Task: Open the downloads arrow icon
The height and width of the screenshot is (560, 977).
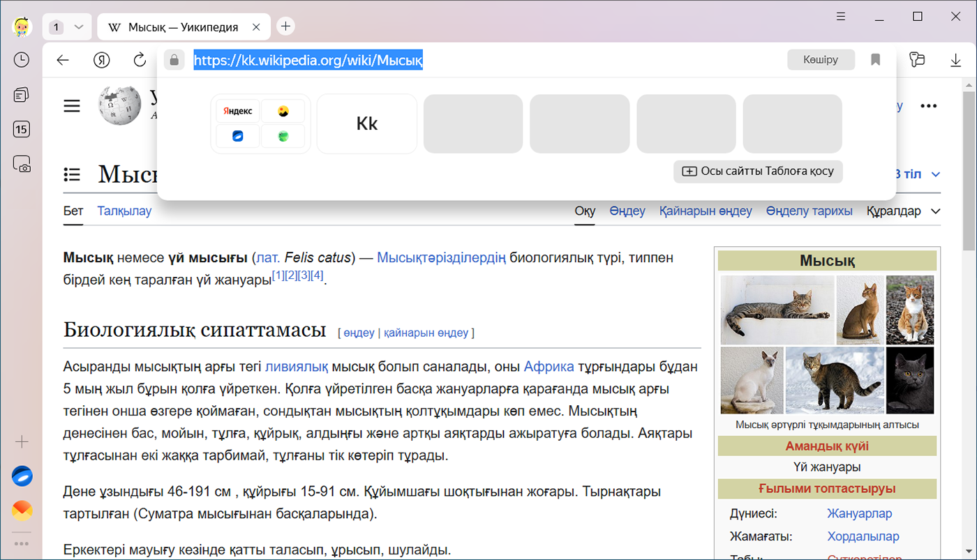Action: point(955,60)
